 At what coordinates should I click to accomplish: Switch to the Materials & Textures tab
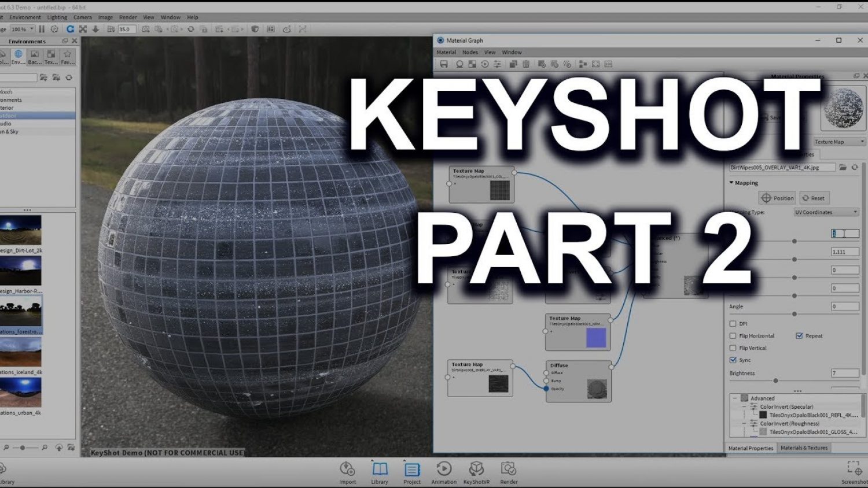pos(804,448)
